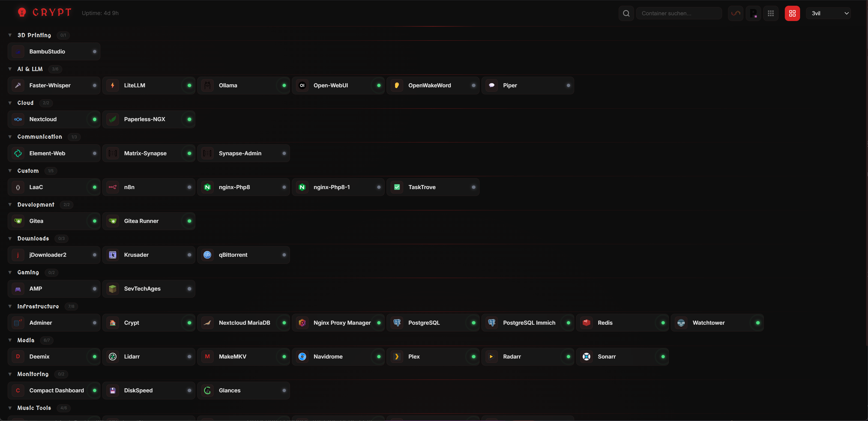
Task: Click the BambuStudio container icon
Action: click(18, 52)
